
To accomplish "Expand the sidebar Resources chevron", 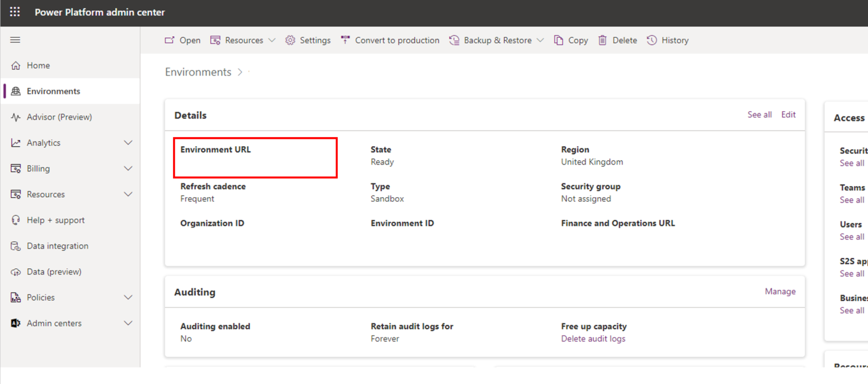I will (x=128, y=194).
